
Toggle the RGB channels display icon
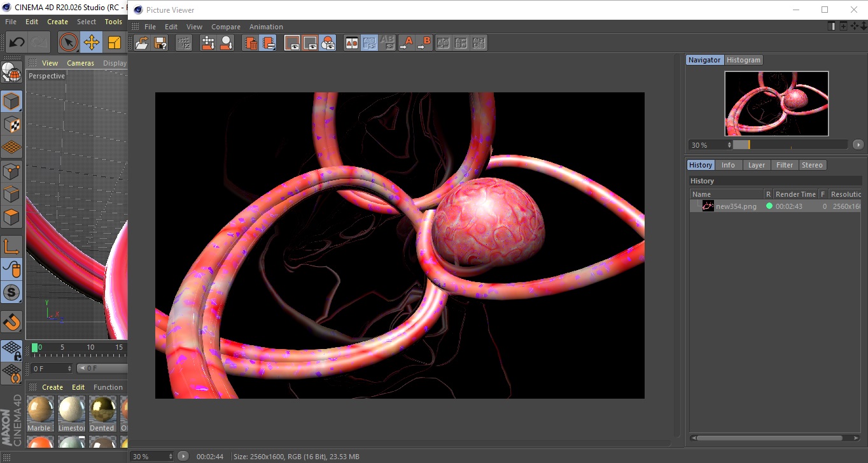328,43
